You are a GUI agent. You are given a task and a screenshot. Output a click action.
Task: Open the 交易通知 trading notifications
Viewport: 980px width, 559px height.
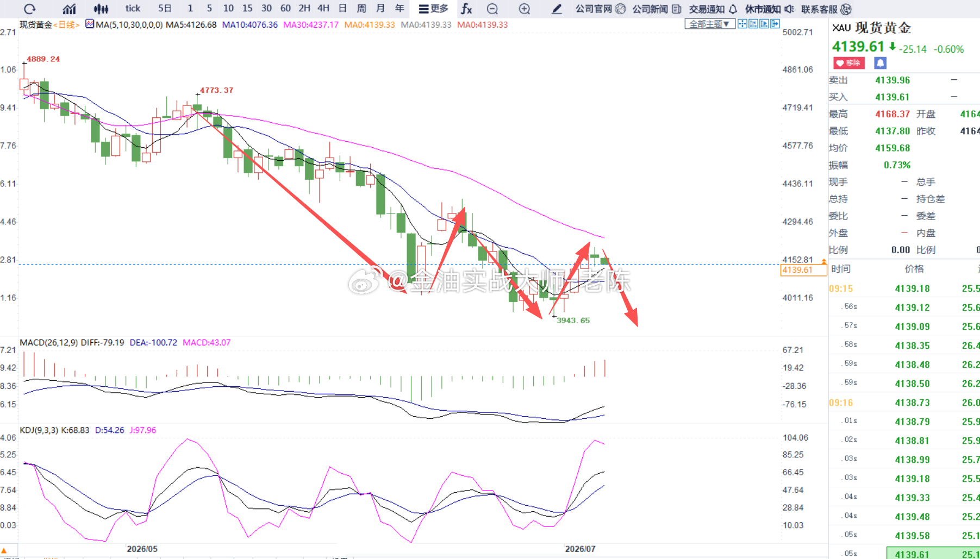tap(713, 9)
